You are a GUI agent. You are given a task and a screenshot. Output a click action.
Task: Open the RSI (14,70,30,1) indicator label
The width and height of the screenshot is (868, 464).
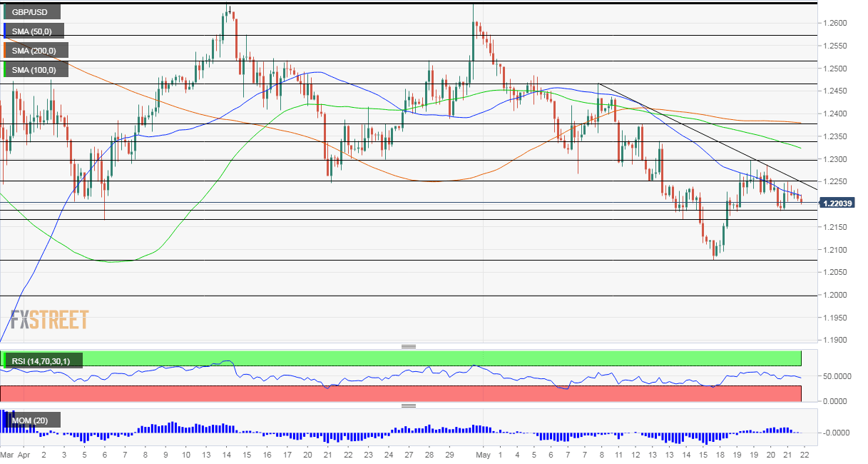(42, 361)
